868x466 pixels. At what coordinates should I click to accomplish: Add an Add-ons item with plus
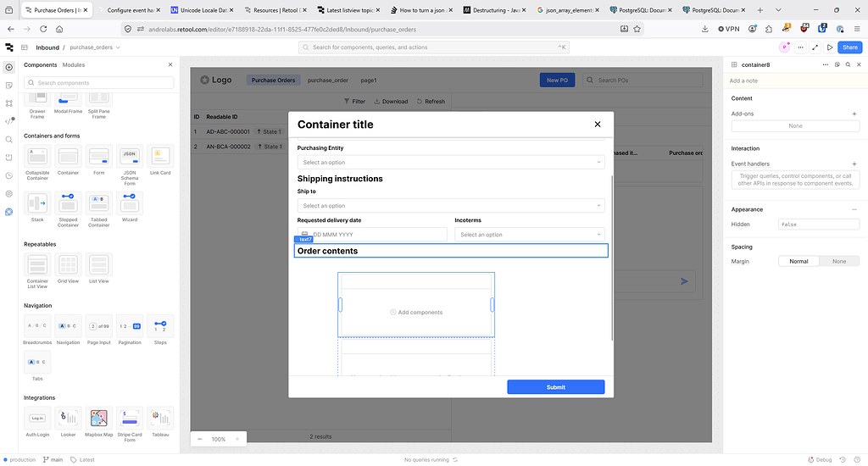click(854, 114)
